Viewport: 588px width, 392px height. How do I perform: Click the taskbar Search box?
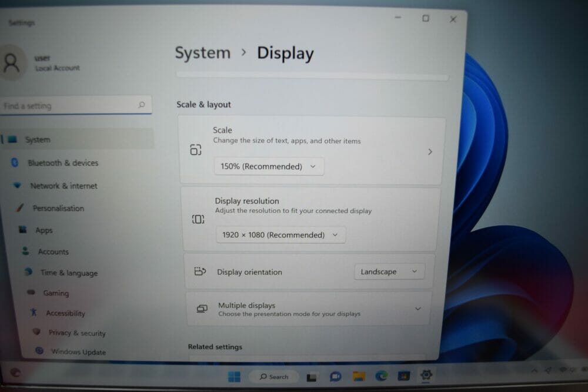pyautogui.click(x=274, y=377)
